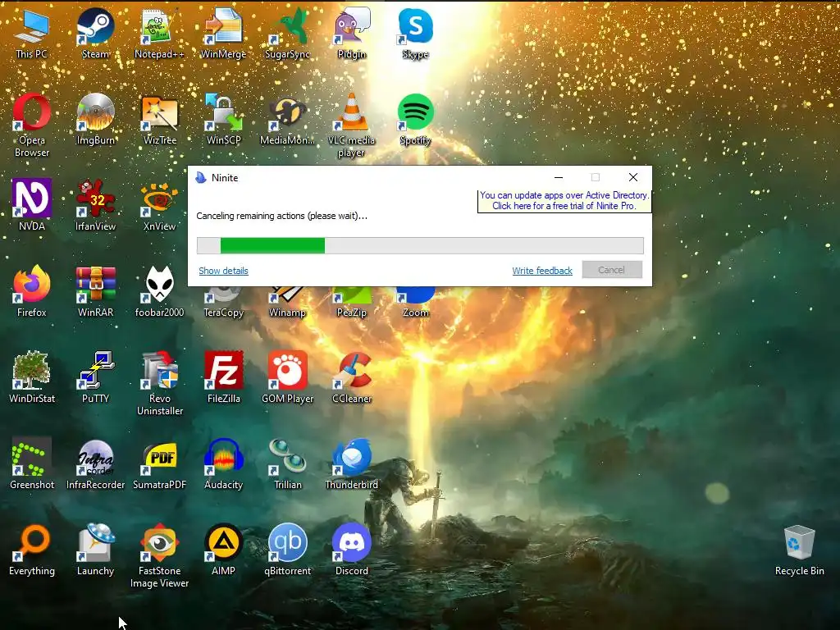The height and width of the screenshot is (630, 840).
Task: Click the Ninite title bar icon
Action: coord(201,178)
